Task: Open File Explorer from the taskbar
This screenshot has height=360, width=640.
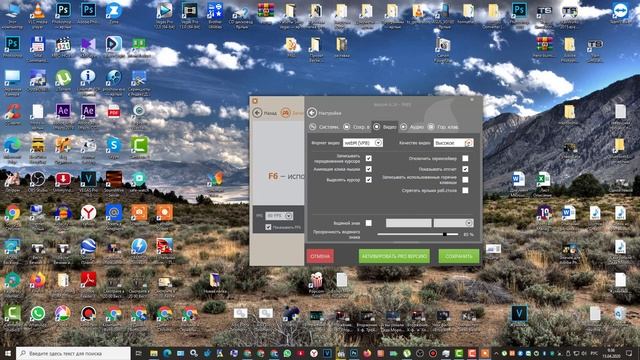Action: click(153, 353)
